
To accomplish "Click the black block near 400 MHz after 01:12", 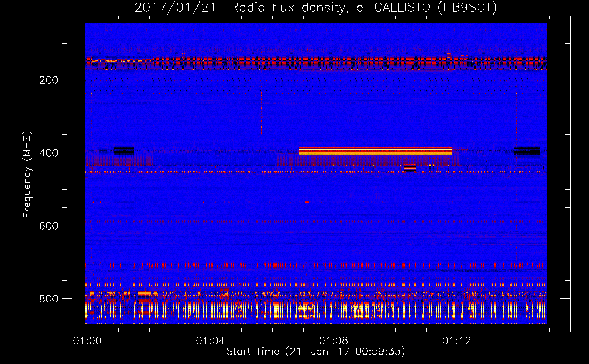I will click(x=527, y=151).
